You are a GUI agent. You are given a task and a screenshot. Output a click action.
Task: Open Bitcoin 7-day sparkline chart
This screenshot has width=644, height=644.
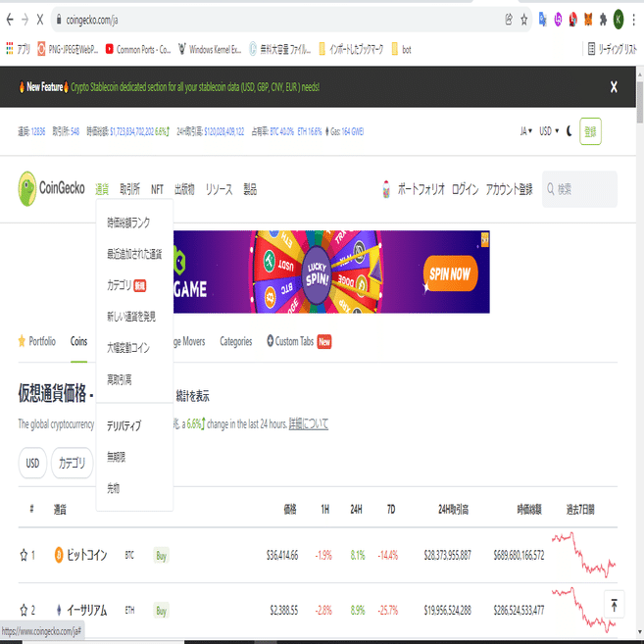583,555
